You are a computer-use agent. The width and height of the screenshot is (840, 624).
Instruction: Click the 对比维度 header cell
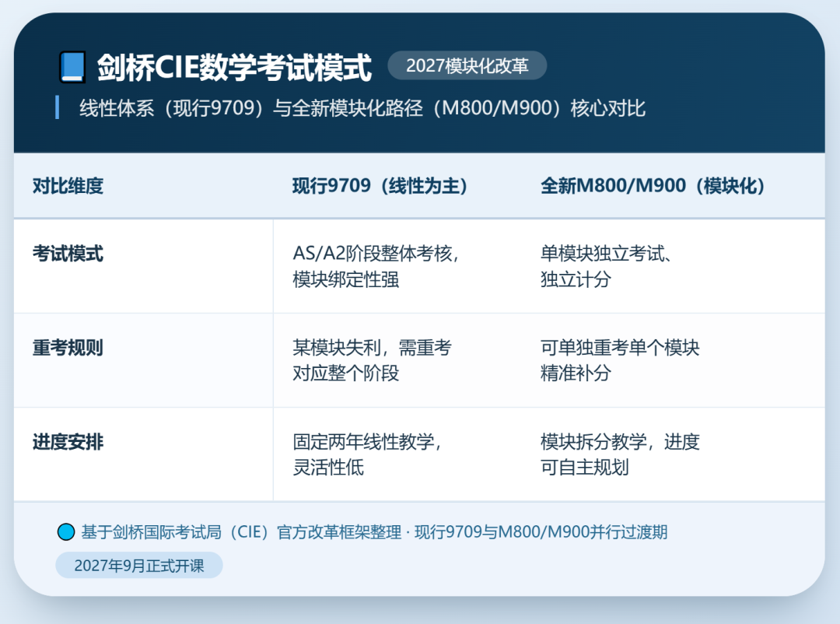[66, 186]
